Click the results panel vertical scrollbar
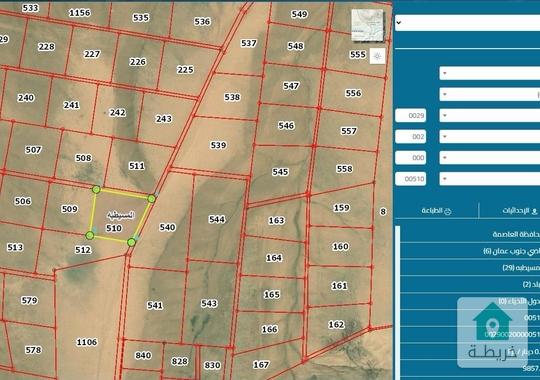The width and height of the screenshot is (540, 380). tap(398, 302)
